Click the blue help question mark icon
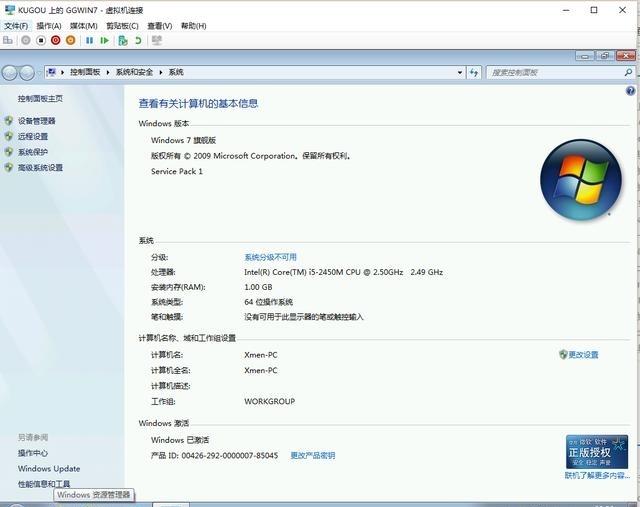Viewport: 640px width, 507px height. pyautogui.click(x=630, y=90)
